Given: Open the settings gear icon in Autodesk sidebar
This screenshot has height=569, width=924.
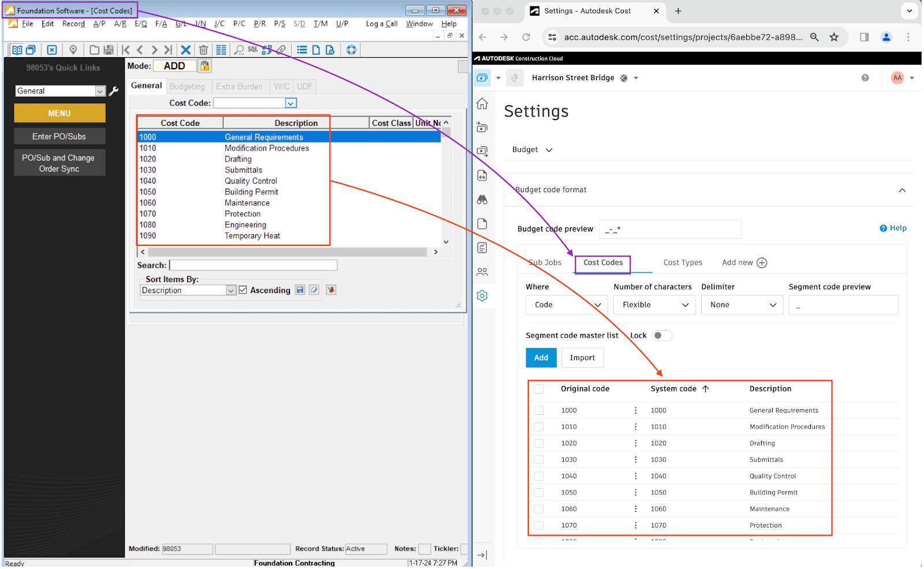Looking at the screenshot, I should [482, 295].
